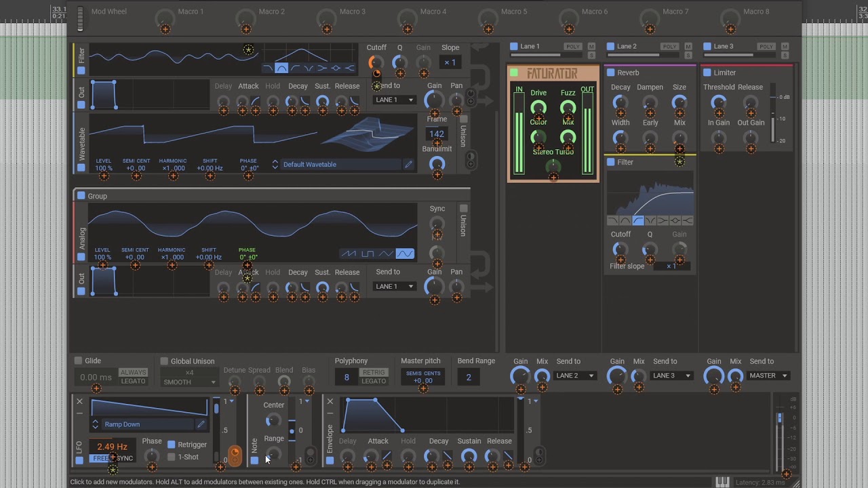Select high-pass type in Lane 2 Filter effect
This screenshot has width=868, height=488.
tap(638, 220)
